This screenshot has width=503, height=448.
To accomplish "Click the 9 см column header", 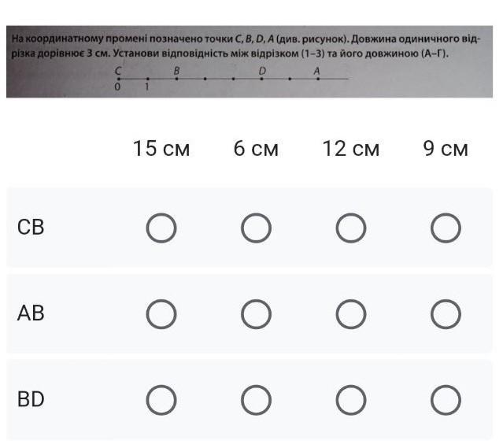I will point(446,149).
